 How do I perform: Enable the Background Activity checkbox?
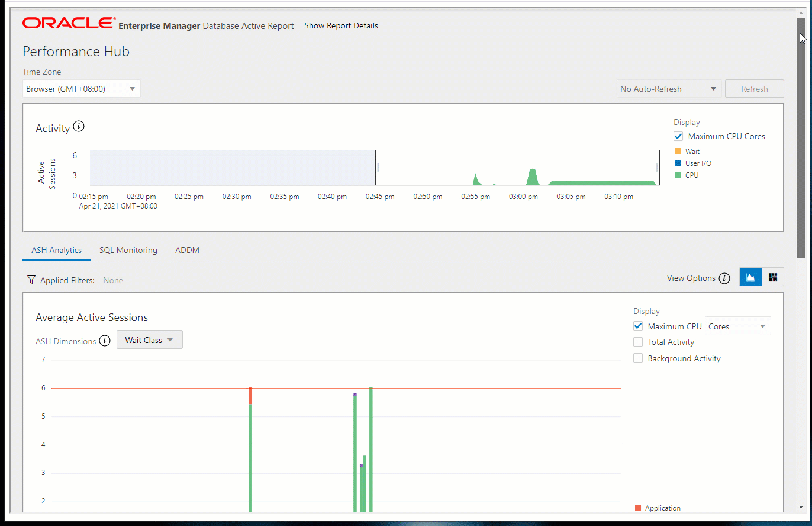coord(638,358)
